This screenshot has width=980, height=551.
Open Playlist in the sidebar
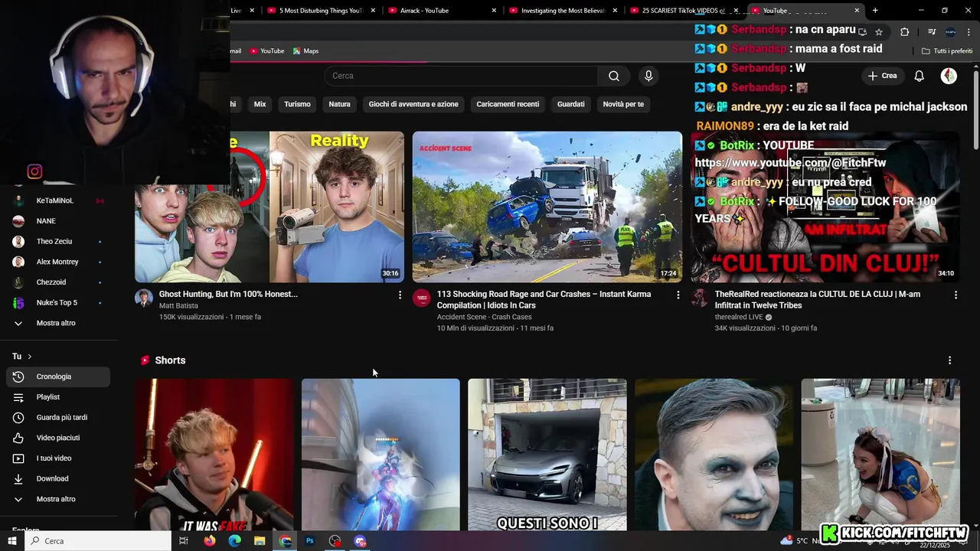58,397
